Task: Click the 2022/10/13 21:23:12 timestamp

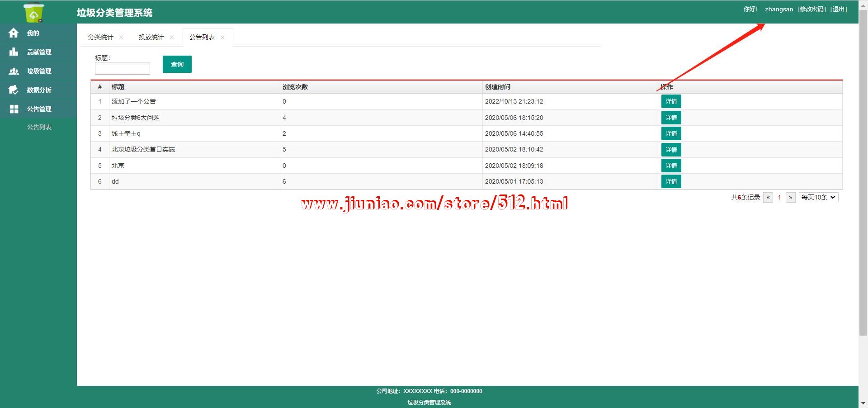Action: pyautogui.click(x=514, y=101)
